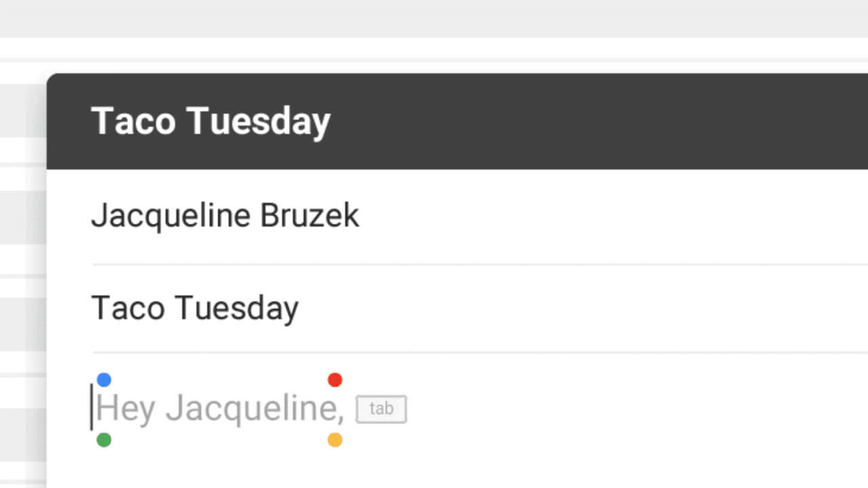Click the word "Tuesday" in the subject line

pos(237,308)
